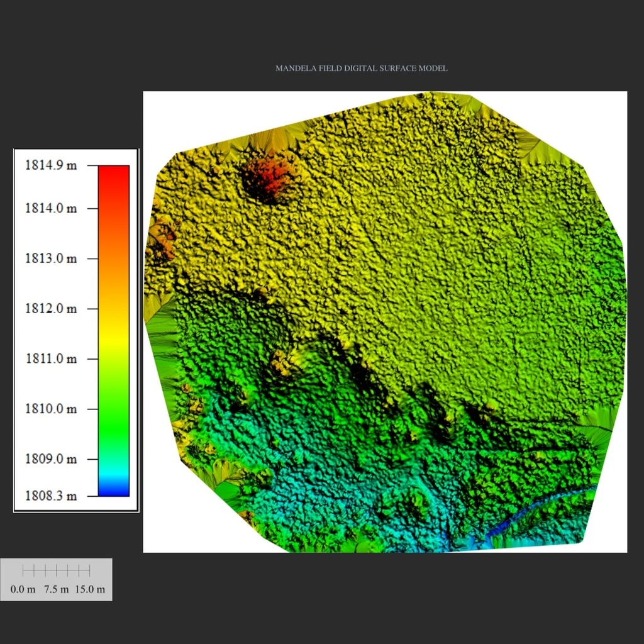Select the 1814.0 m legend label
This screenshot has height=644, width=644.
[x=51, y=208]
